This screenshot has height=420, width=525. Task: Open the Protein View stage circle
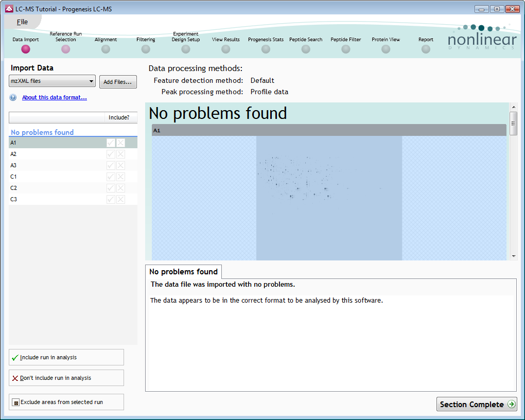point(386,49)
